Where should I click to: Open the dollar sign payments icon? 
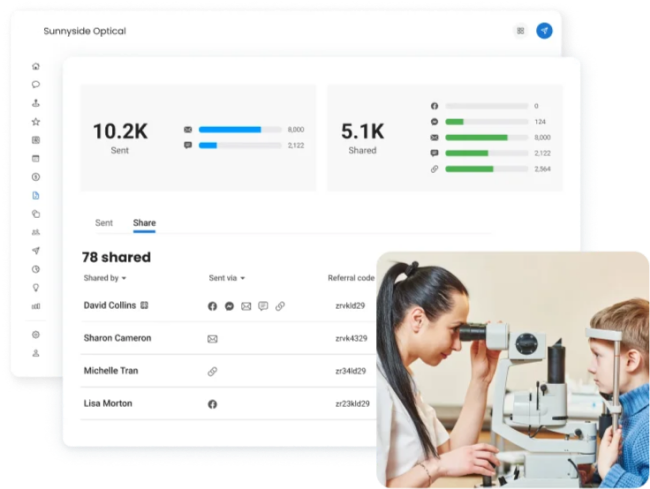(36, 176)
